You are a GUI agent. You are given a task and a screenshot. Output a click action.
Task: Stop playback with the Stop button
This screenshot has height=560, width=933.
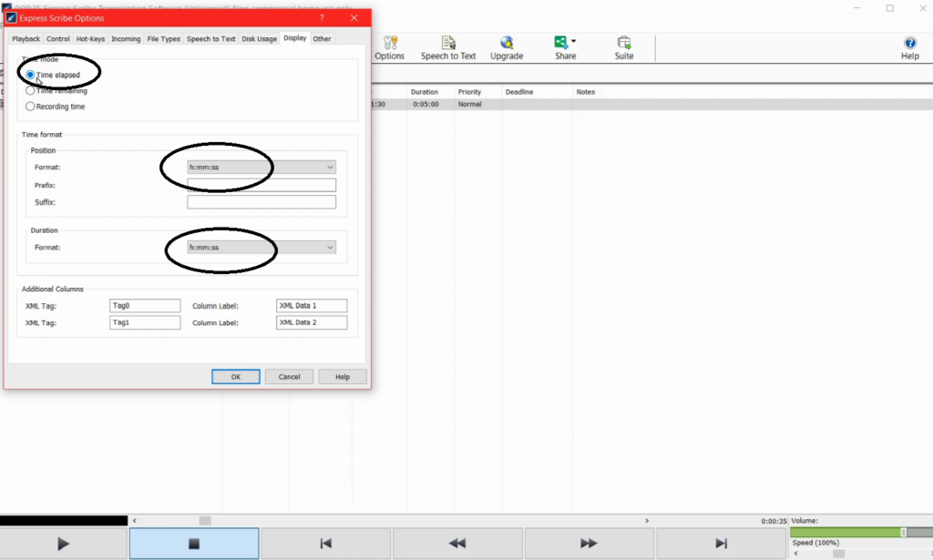(x=194, y=544)
